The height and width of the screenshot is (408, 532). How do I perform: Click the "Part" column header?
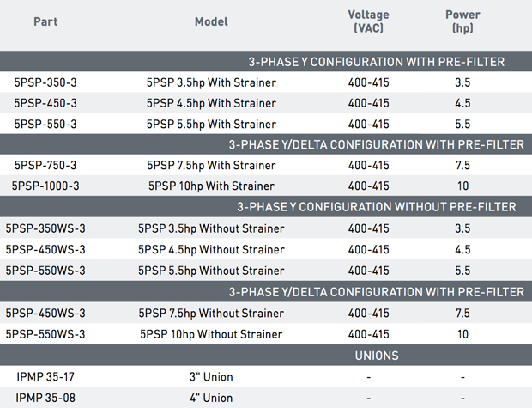click(x=45, y=21)
